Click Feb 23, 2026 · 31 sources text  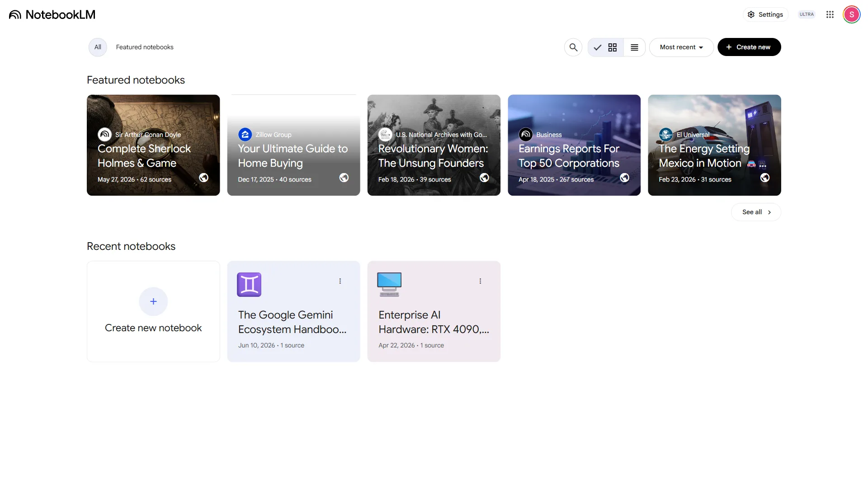click(x=695, y=179)
